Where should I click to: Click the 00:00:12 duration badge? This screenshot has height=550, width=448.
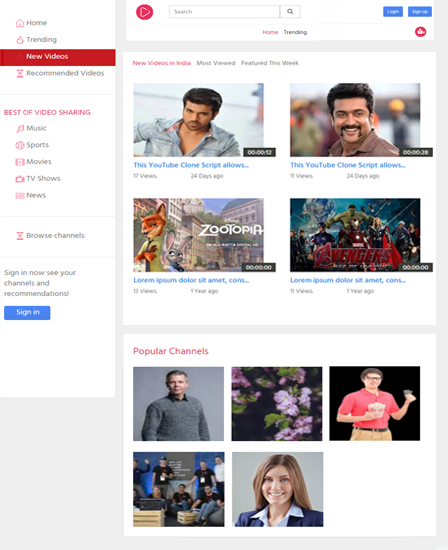260,152
